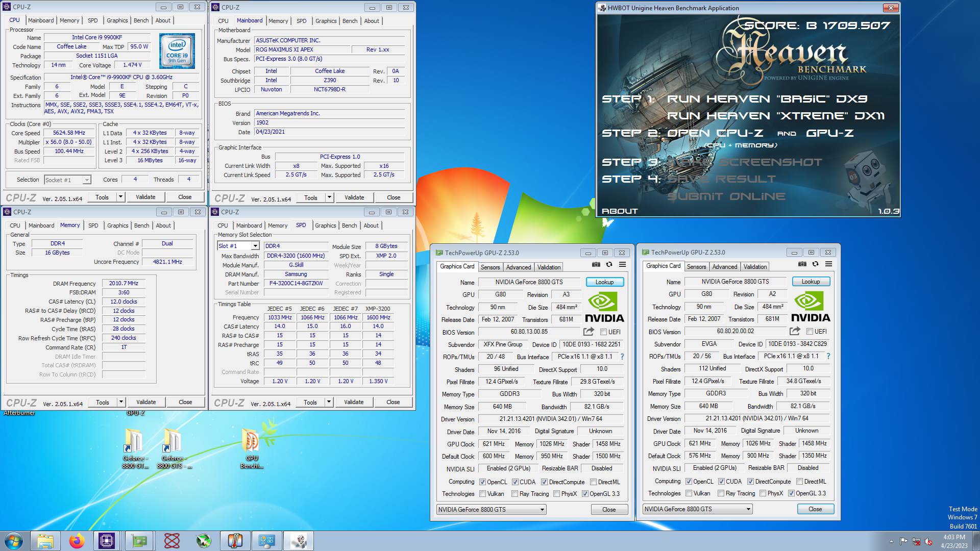
Task: Click screenshot camera icon in left GPU-Z window
Action: pos(596,264)
